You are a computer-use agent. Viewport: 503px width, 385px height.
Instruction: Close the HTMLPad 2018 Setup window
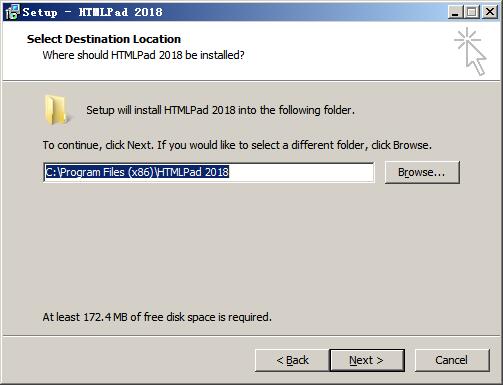[490, 12]
